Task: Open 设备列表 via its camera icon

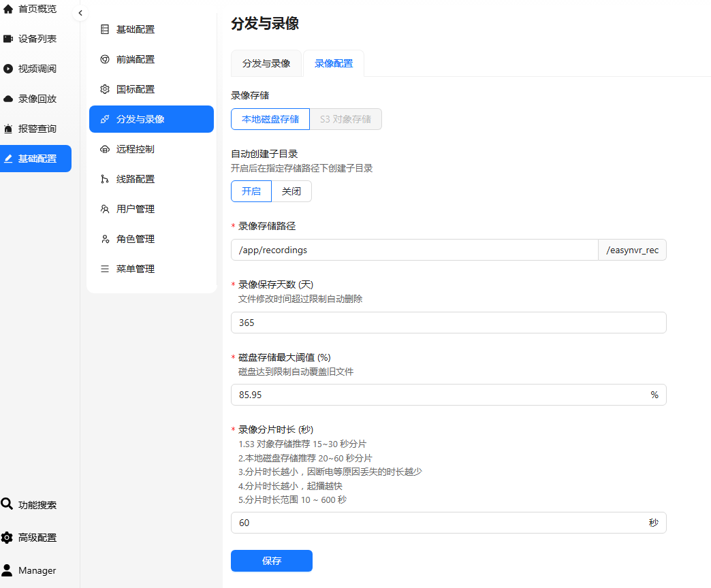Action: point(8,39)
